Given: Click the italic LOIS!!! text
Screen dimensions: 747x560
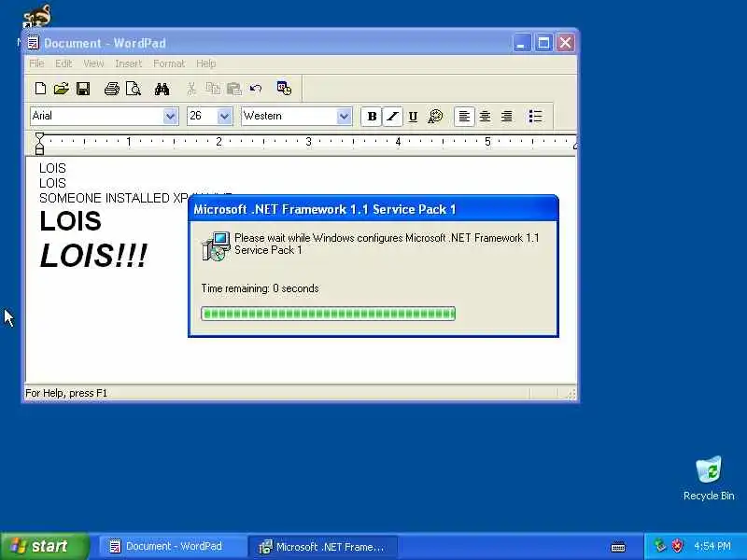Looking at the screenshot, I should pos(93,256).
